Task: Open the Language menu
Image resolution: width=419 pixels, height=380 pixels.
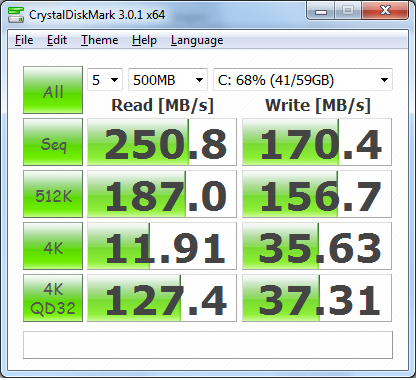Action: [x=197, y=40]
